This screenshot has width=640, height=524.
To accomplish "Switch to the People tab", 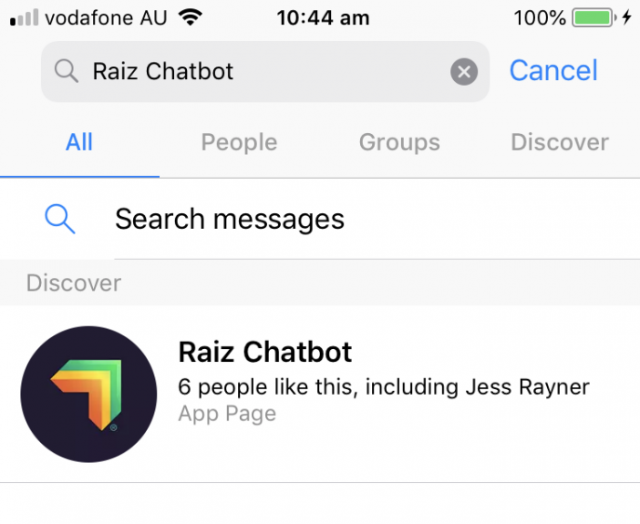I will click(239, 142).
